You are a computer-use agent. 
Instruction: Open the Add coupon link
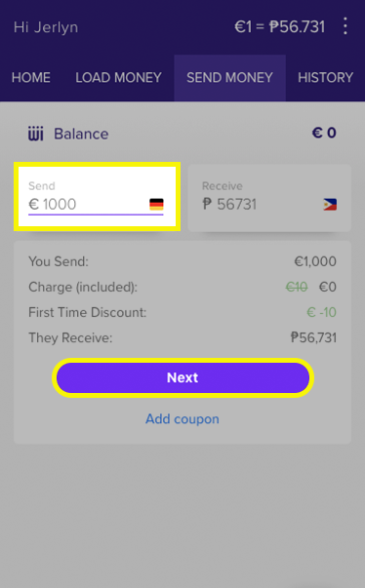tap(182, 419)
